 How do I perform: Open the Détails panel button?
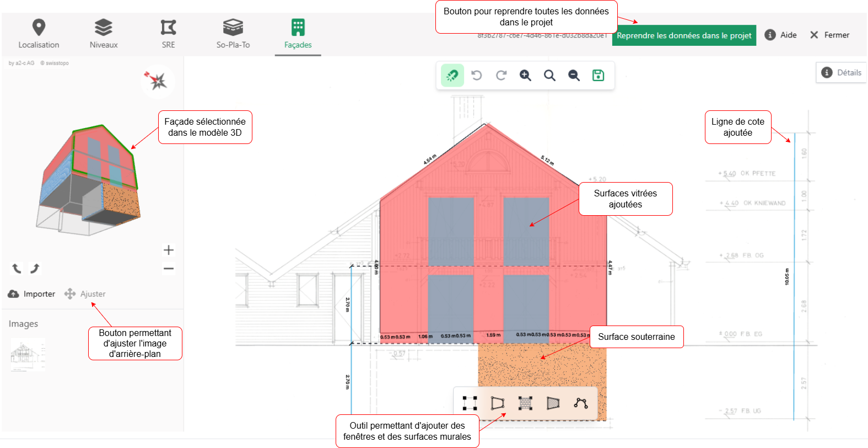pyautogui.click(x=841, y=72)
